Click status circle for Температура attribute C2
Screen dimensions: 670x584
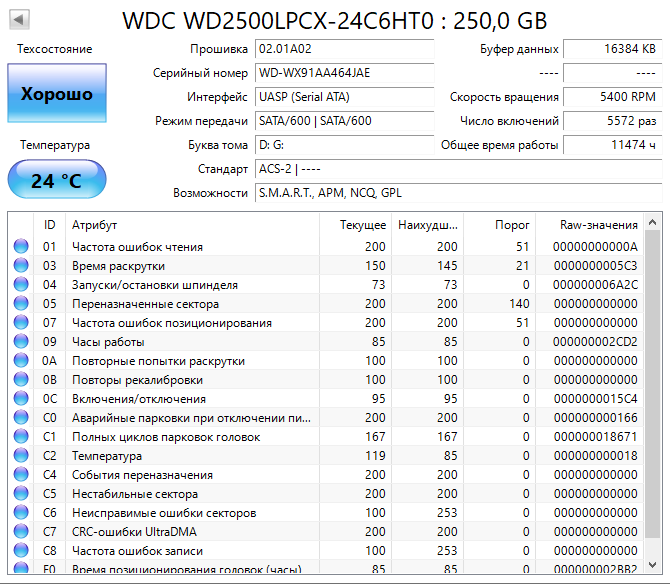21,456
